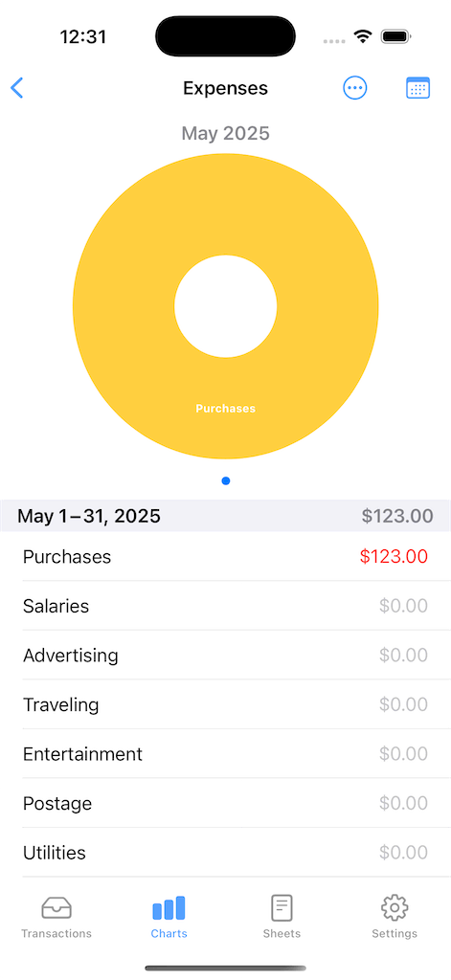Viewport: 451px width, 980px height.
Task: Select the yellow Purchases donut segment
Action: (226, 408)
